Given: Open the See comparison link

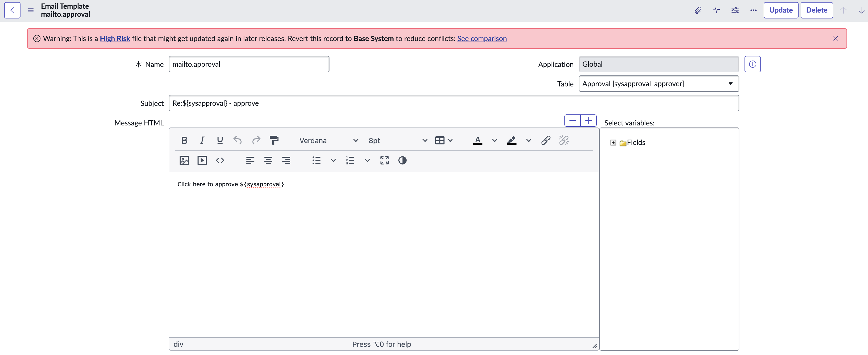Looking at the screenshot, I should coord(481,38).
